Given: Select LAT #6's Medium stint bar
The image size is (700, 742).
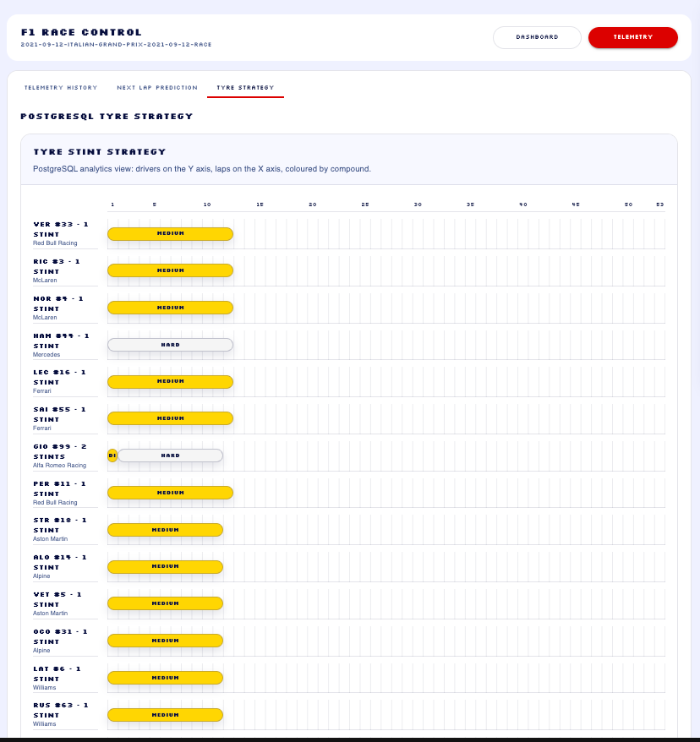Looking at the screenshot, I should [165, 678].
